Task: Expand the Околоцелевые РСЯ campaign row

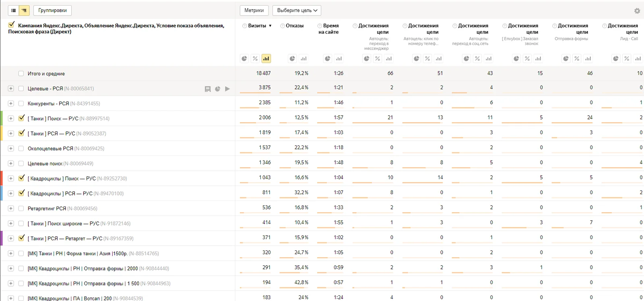Action: pyautogui.click(x=11, y=149)
